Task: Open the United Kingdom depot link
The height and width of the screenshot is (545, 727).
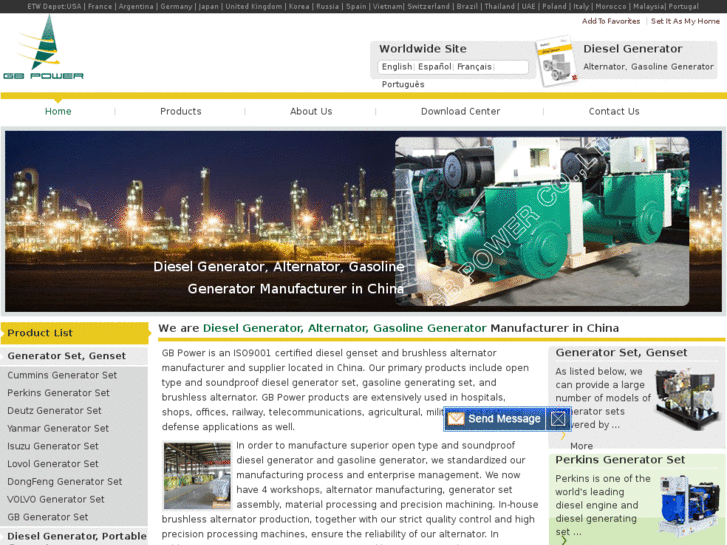Action: (x=254, y=6)
